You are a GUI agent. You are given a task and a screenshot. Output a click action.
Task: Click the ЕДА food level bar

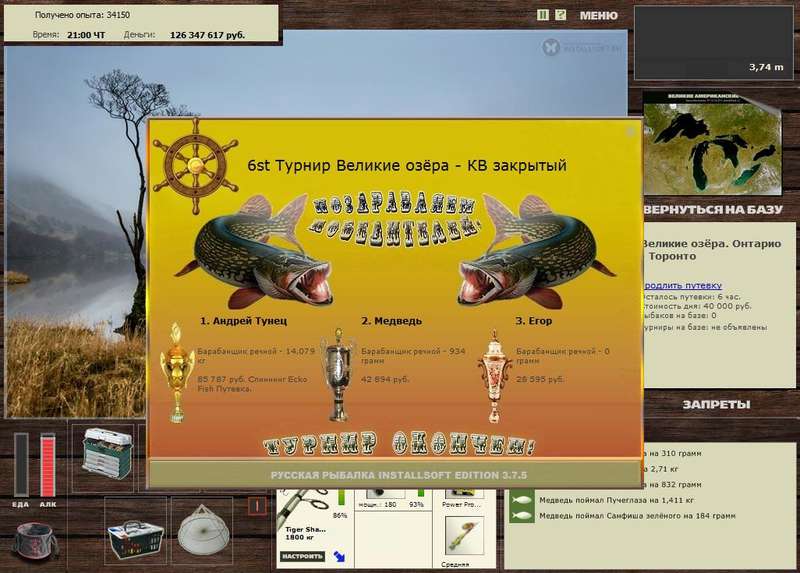pyautogui.click(x=21, y=465)
